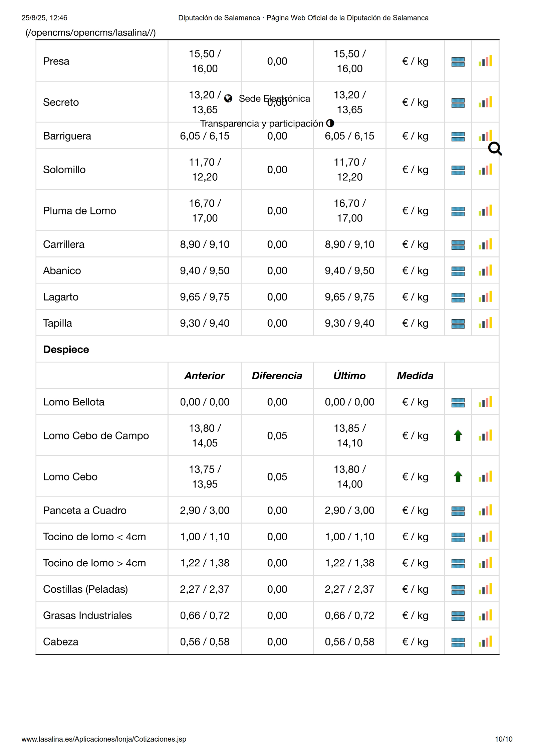
Task: View the chart for Costillas (Peladas)
Action: coord(485,589)
